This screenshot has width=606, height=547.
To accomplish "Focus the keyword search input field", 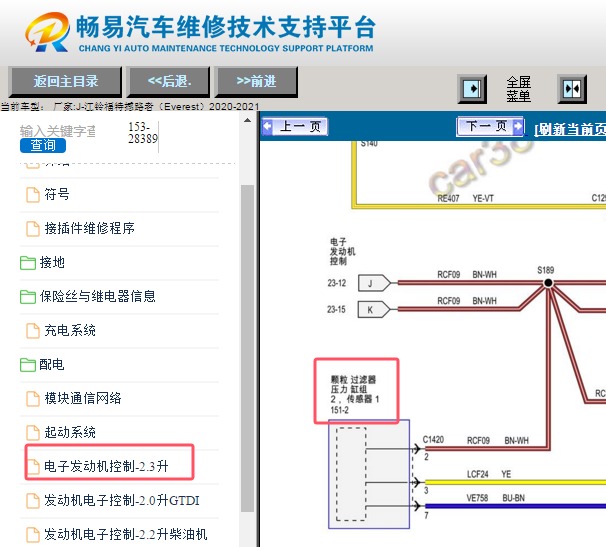I will click(58, 131).
